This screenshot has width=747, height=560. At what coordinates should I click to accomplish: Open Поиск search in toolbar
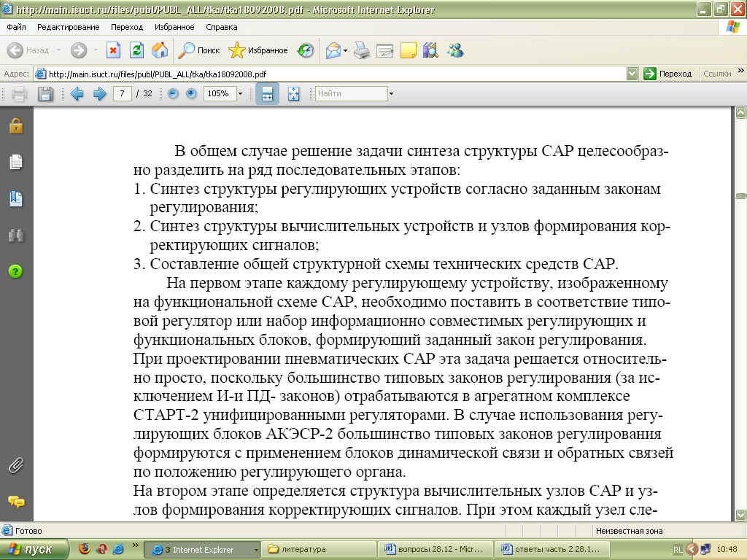(199, 50)
